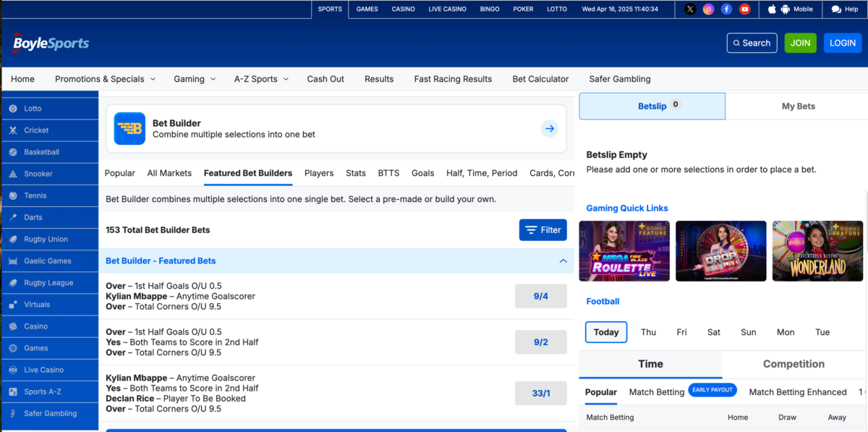Image resolution: width=868 pixels, height=432 pixels.
Task: Open the BTTS tab
Action: [x=388, y=173]
